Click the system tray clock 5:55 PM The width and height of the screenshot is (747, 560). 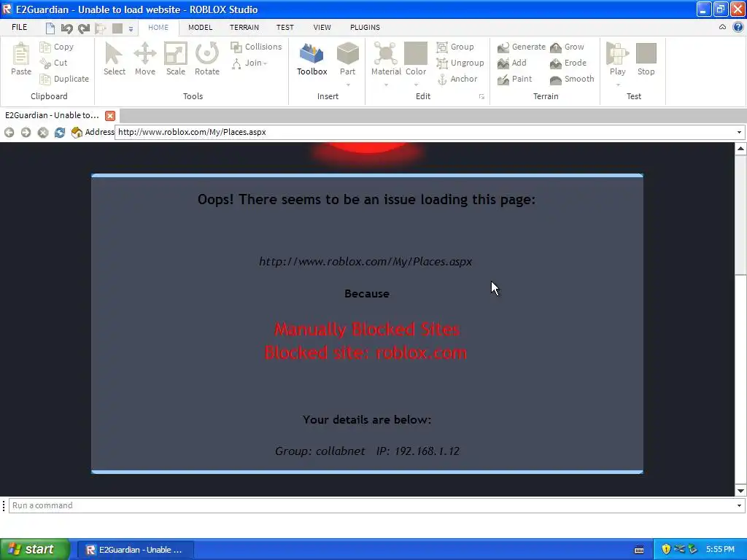(720, 550)
